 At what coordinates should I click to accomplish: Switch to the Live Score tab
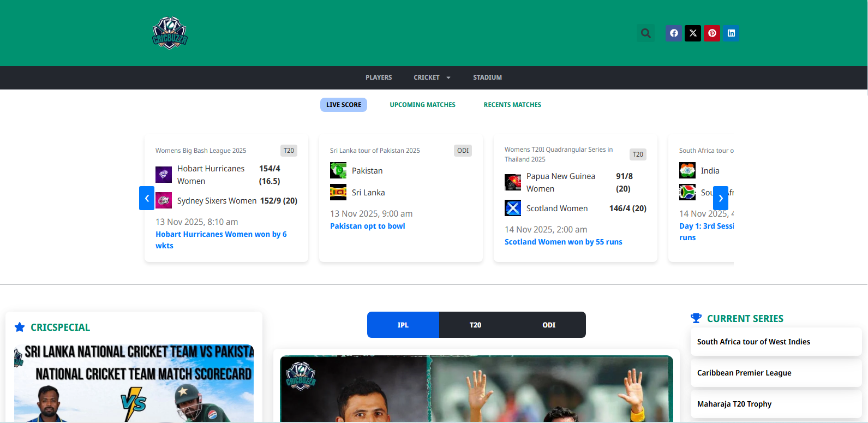point(344,105)
